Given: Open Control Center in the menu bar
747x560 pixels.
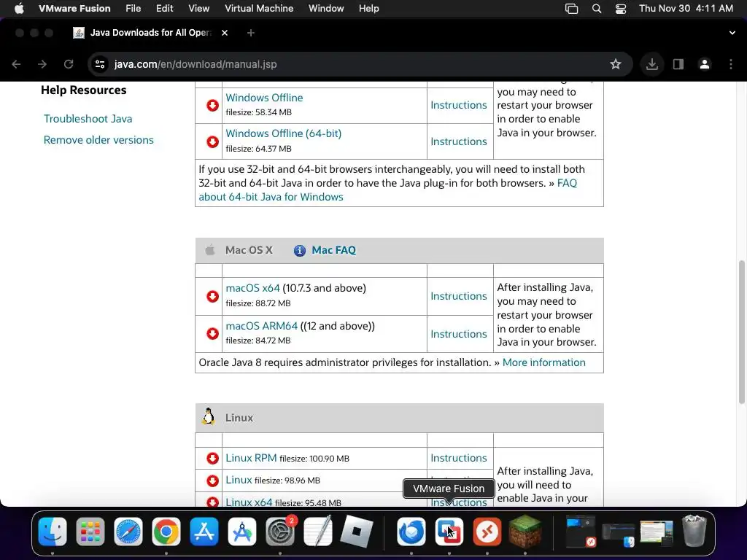Looking at the screenshot, I should click(x=620, y=9).
